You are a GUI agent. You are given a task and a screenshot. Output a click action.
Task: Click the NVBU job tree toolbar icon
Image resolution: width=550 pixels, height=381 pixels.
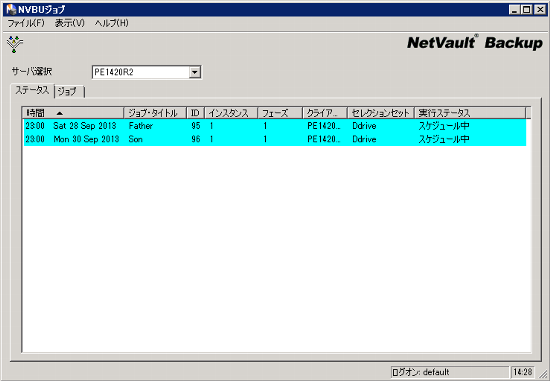coord(14,45)
